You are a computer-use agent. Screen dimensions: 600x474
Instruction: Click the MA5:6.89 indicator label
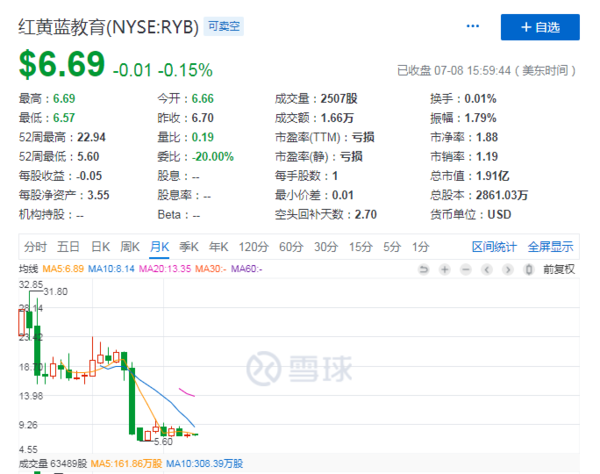click(x=63, y=269)
